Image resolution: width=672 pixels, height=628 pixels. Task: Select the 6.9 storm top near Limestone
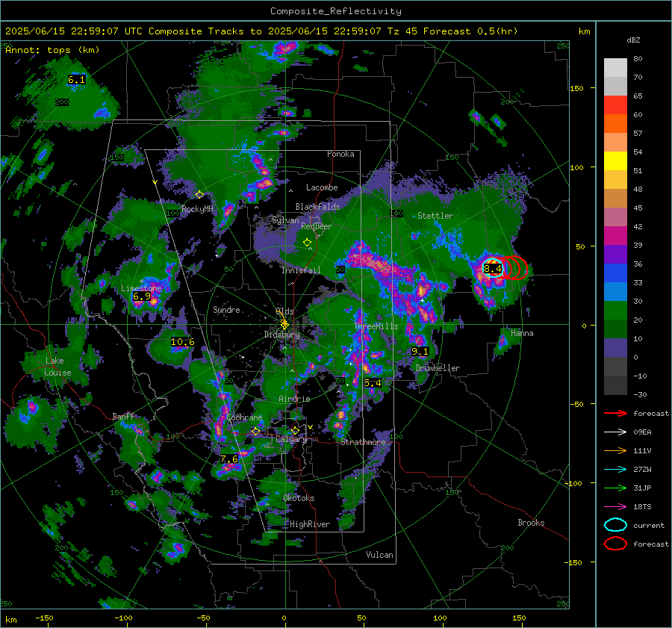pos(142,296)
